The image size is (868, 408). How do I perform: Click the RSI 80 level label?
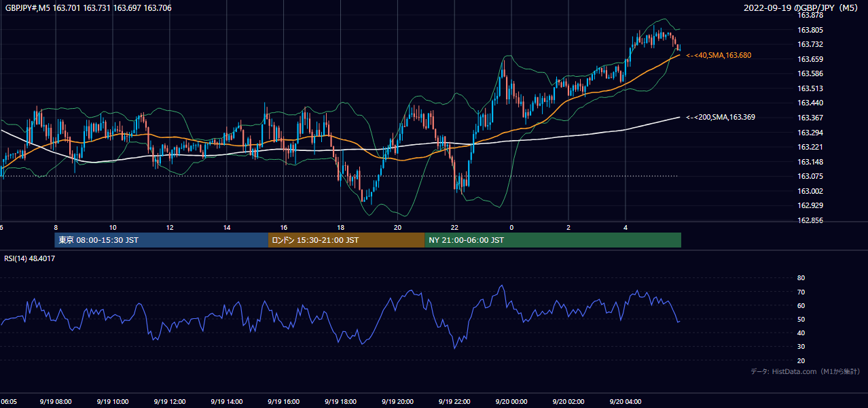[x=801, y=278]
